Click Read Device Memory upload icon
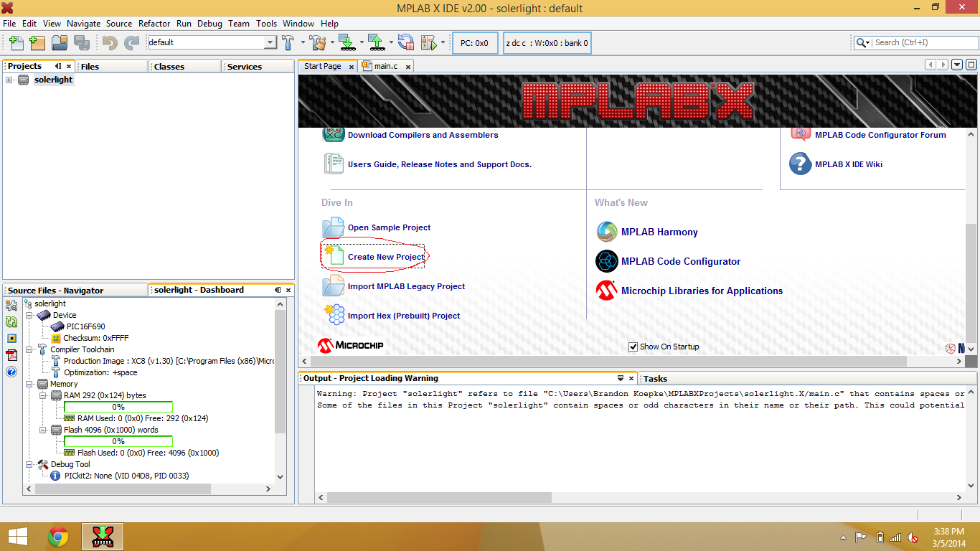980x551 pixels. pyautogui.click(x=376, y=42)
